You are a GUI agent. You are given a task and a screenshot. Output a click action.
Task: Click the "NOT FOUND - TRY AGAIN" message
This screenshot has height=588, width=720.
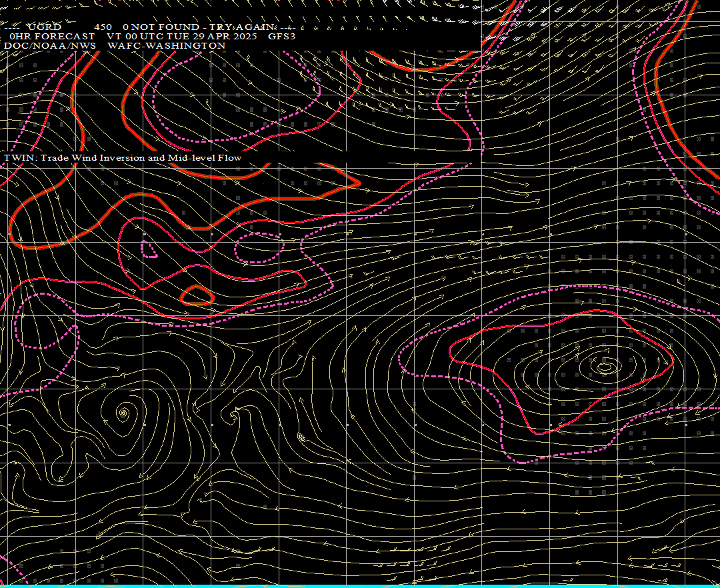203,27
